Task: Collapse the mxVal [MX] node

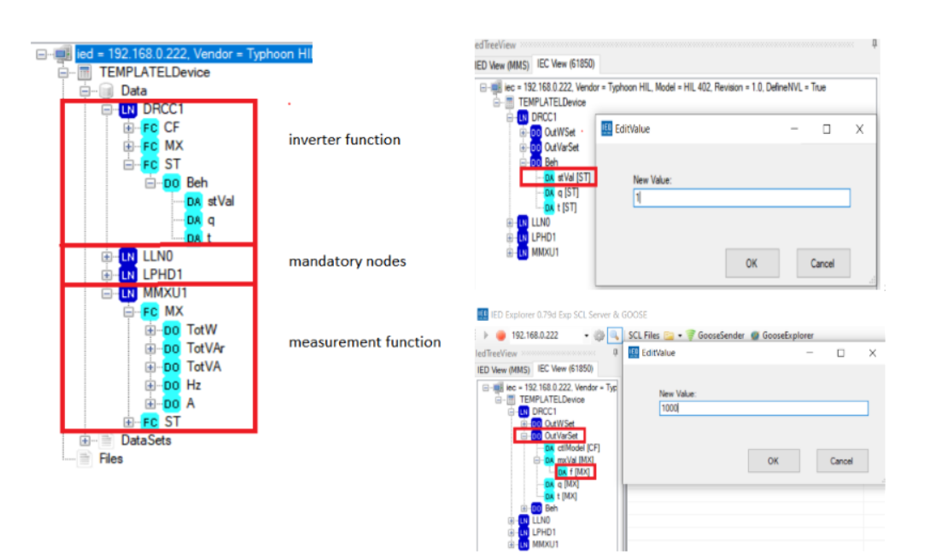Action: (536, 460)
